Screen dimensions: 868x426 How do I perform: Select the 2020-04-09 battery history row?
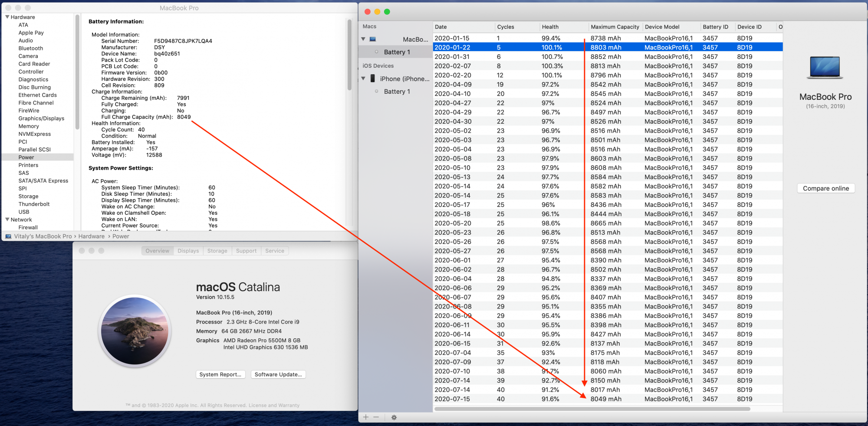tap(608, 85)
